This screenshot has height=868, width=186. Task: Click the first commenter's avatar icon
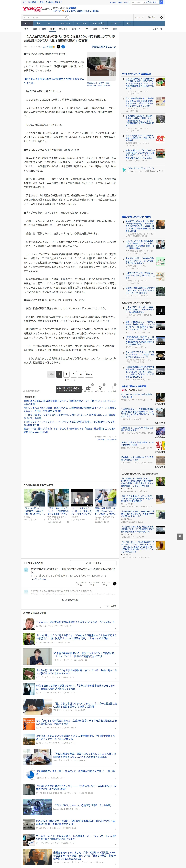(26, 570)
